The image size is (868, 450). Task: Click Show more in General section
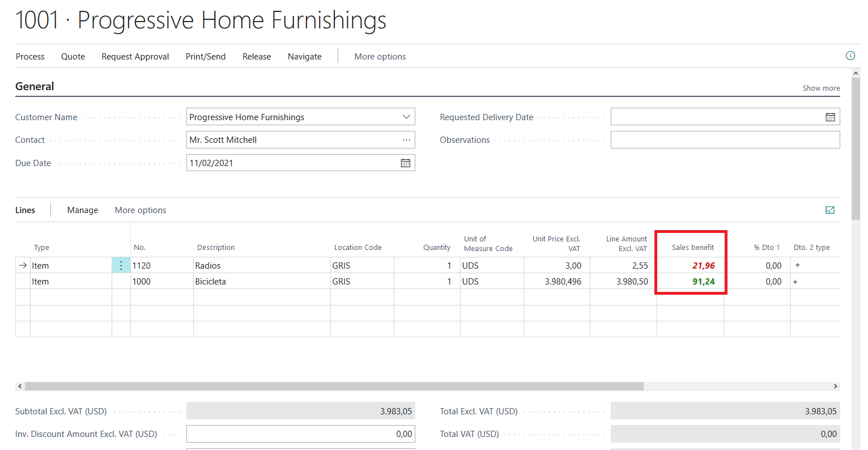821,88
